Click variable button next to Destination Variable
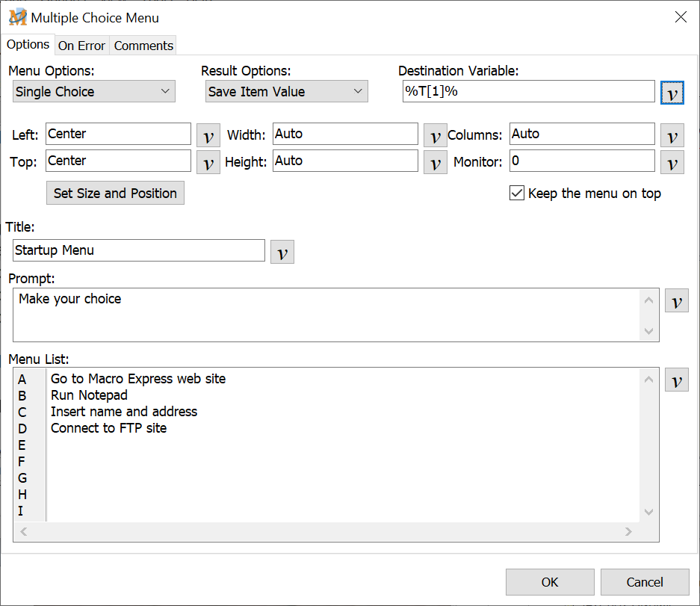The width and height of the screenshot is (700, 606). [x=672, y=93]
